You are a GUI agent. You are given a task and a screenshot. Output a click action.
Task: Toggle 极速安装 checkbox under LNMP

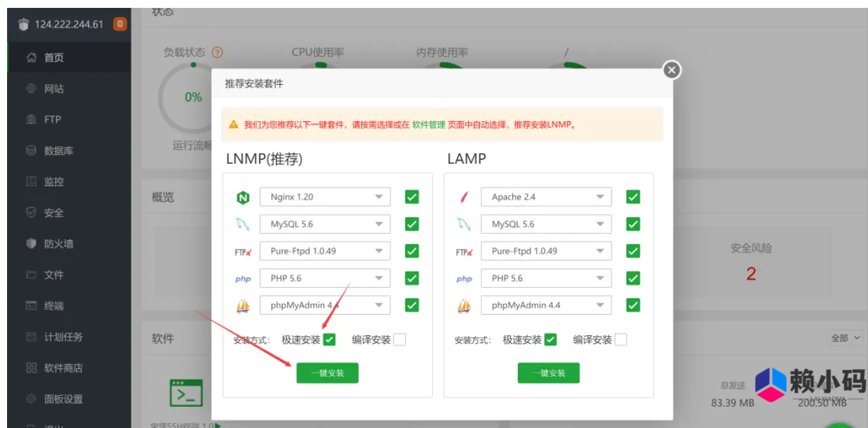pos(330,339)
